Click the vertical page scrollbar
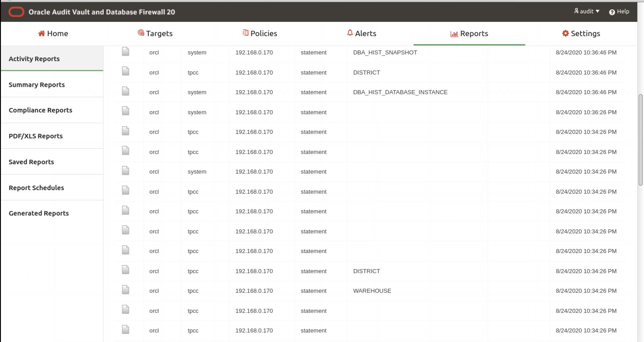 pos(640,140)
